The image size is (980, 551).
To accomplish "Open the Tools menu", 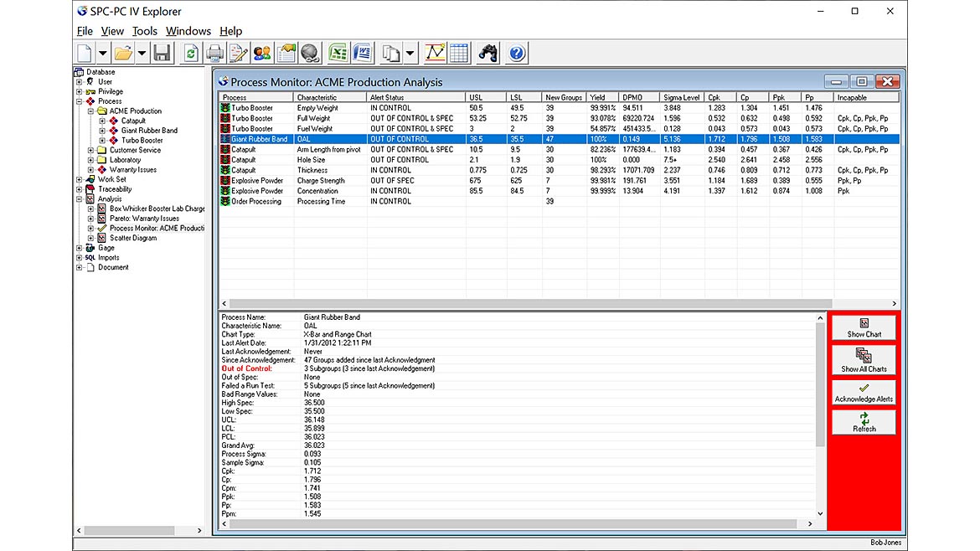I will pyautogui.click(x=144, y=31).
